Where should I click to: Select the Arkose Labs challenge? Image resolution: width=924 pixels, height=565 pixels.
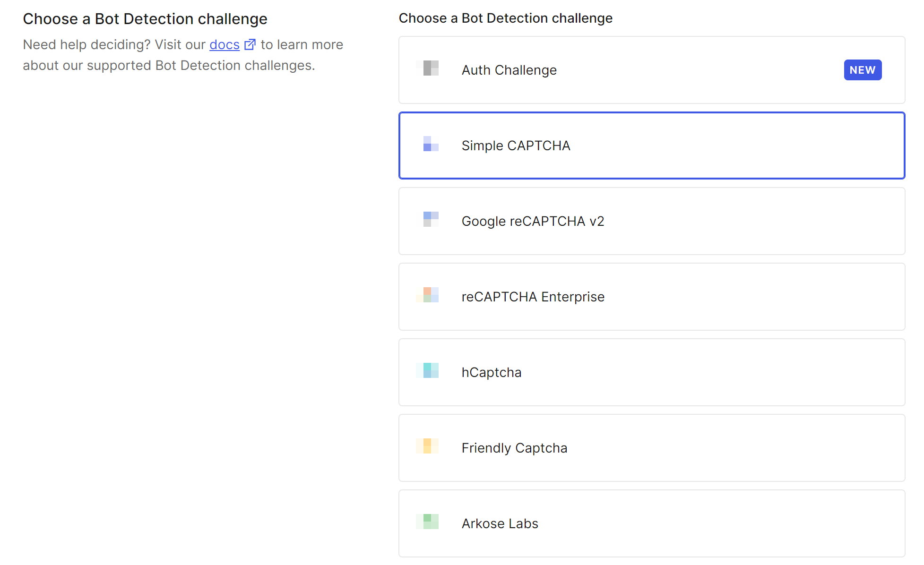tap(709, 523)
